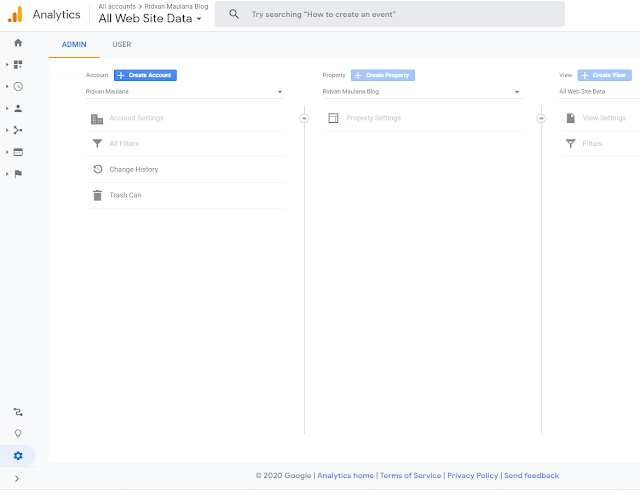Open the Ridvan Maulana account dropdown
This screenshot has height=494, width=640.
[x=185, y=92]
